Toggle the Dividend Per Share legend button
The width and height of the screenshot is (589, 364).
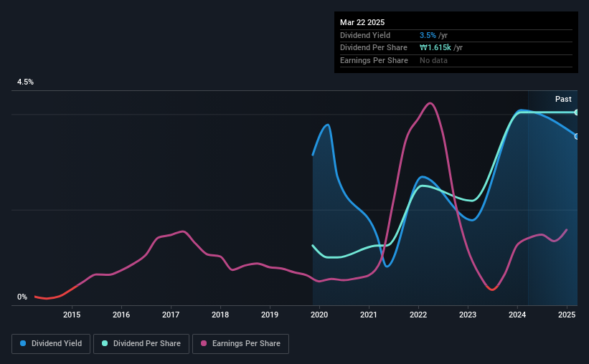(141, 344)
